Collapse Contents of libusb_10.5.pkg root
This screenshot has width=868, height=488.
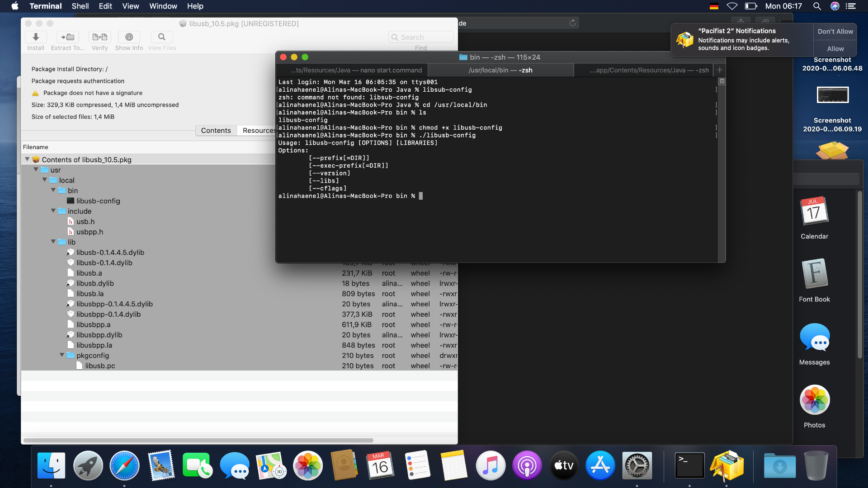coord(27,159)
